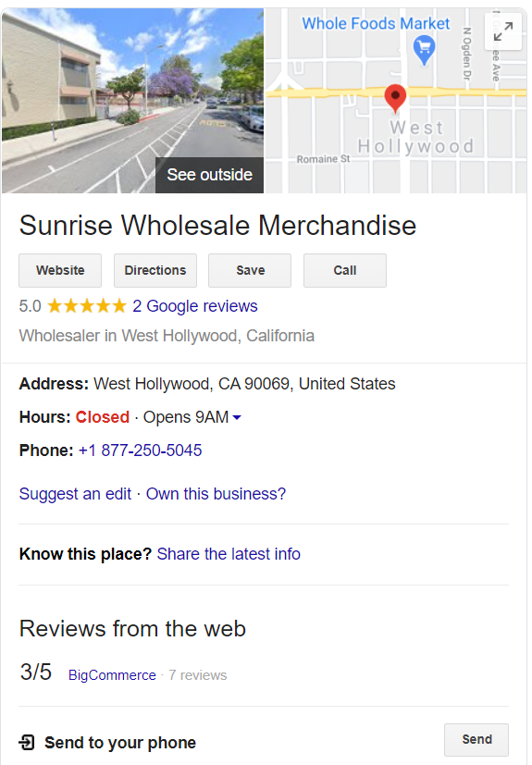Get Directions to the business
The width and height of the screenshot is (532, 765).
(x=155, y=270)
